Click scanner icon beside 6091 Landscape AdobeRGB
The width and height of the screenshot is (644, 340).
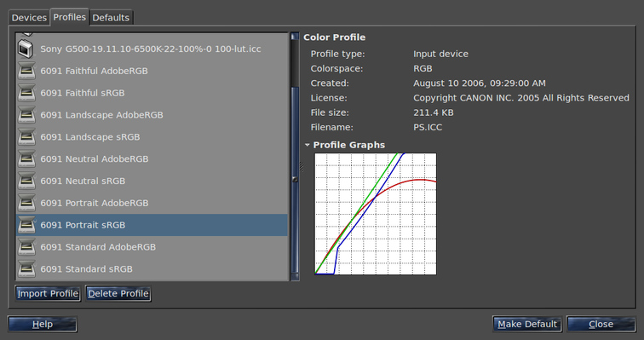pos(26,115)
